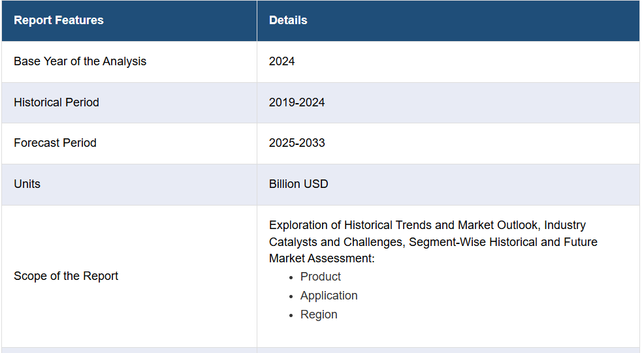Click the bullet dot before Product

click(x=291, y=278)
